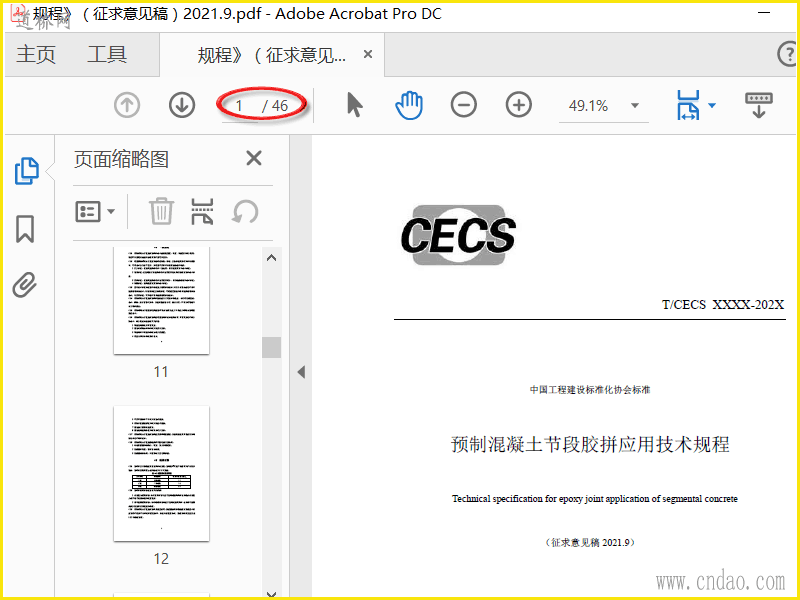Open the thumbnail options menu icon

point(95,211)
